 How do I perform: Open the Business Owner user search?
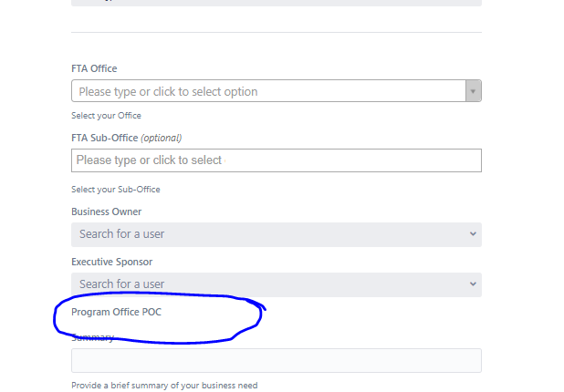[277, 234]
